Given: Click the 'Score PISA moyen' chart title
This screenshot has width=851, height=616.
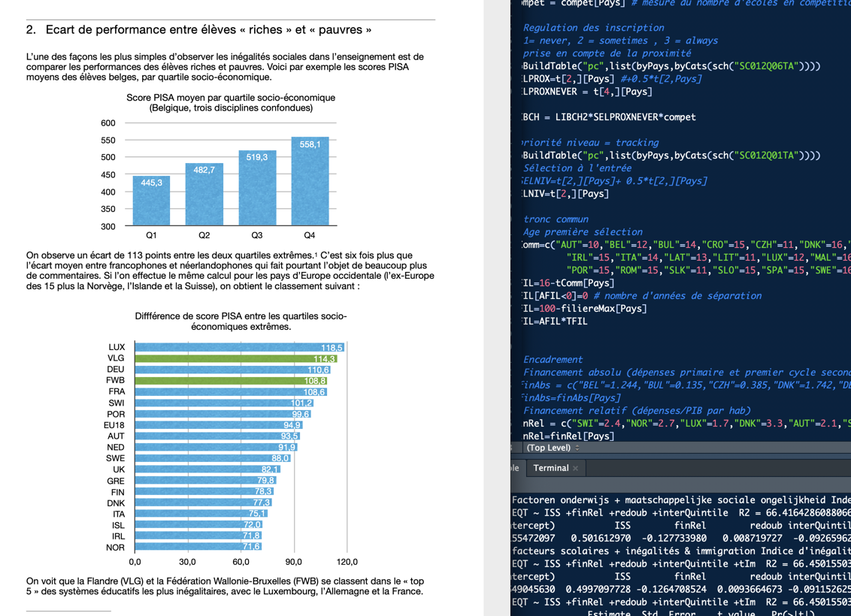Looking at the screenshot, I should pos(230,98).
